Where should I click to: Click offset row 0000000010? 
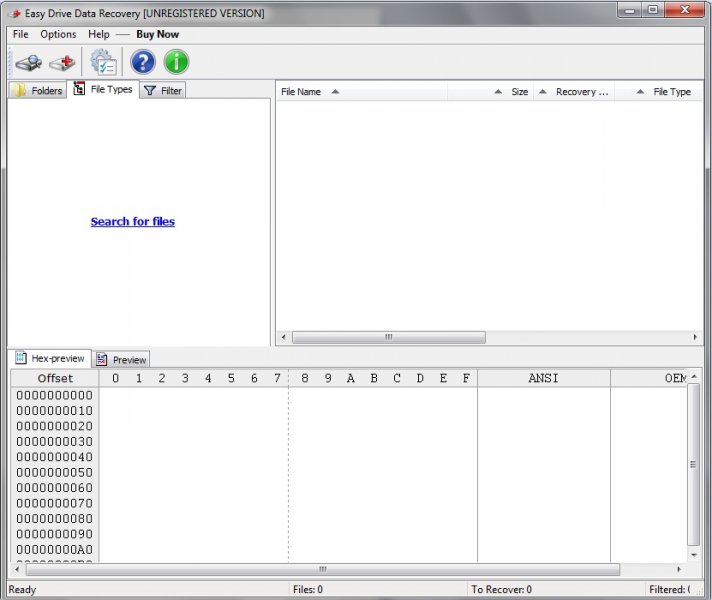pos(54,411)
